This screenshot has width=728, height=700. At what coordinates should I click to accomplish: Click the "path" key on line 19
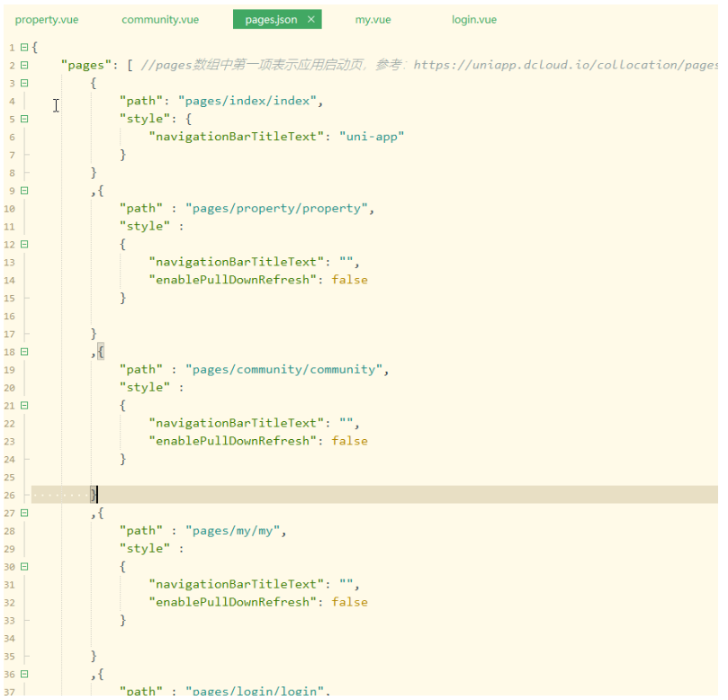click(x=141, y=370)
